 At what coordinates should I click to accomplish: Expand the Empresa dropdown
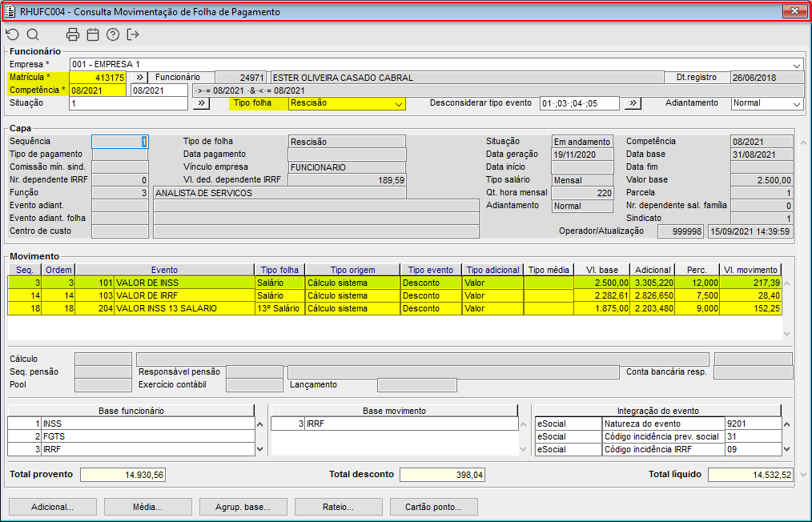(797, 65)
